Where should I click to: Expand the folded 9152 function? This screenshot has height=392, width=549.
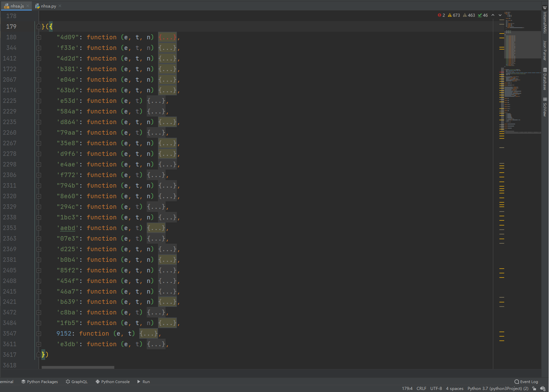39,334
